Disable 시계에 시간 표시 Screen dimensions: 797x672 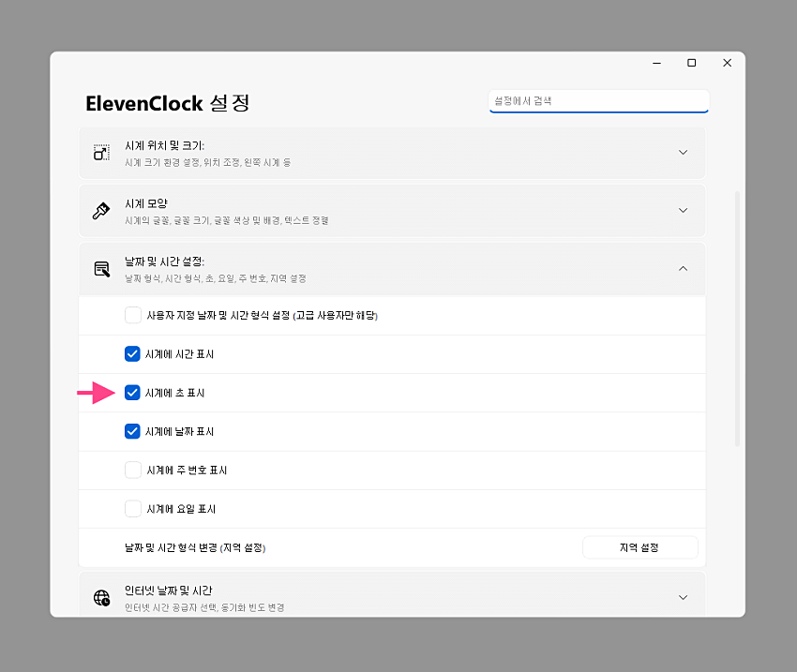(131, 353)
